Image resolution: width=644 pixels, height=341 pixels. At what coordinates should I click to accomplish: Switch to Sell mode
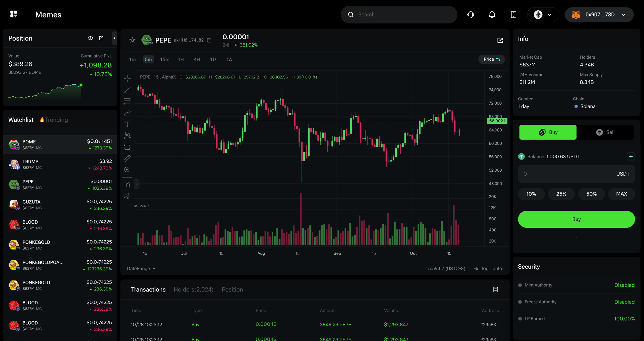click(605, 132)
